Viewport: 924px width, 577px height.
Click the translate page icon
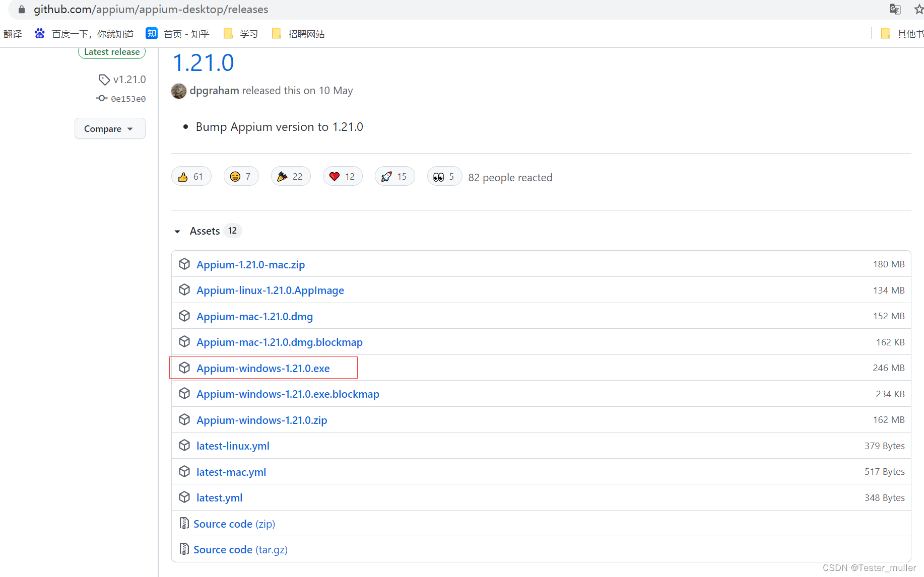[895, 9]
